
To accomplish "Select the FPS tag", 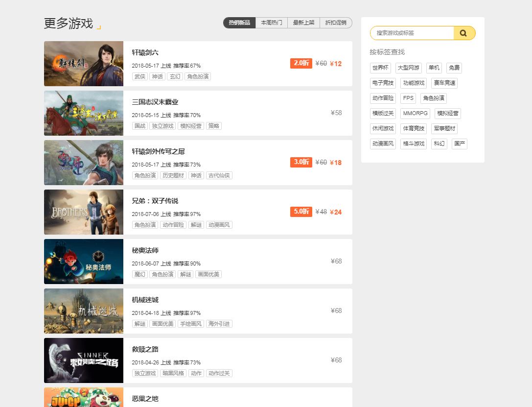I will [x=408, y=98].
